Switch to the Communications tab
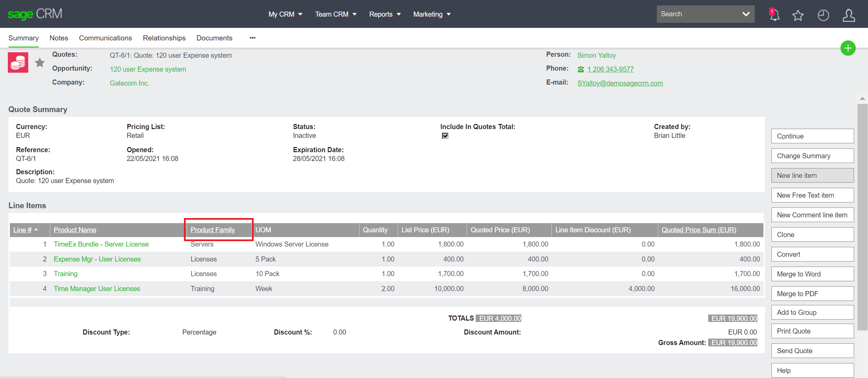The width and height of the screenshot is (868, 378). pos(105,38)
